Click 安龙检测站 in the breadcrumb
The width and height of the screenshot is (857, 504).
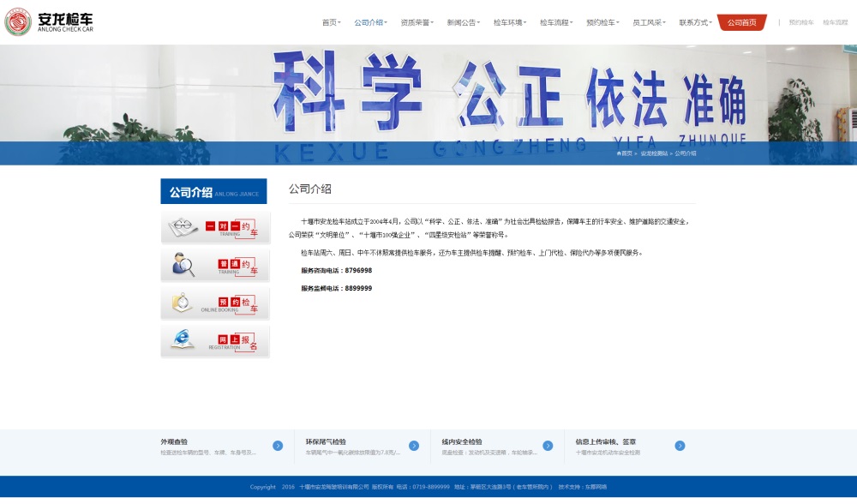click(x=654, y=153)
